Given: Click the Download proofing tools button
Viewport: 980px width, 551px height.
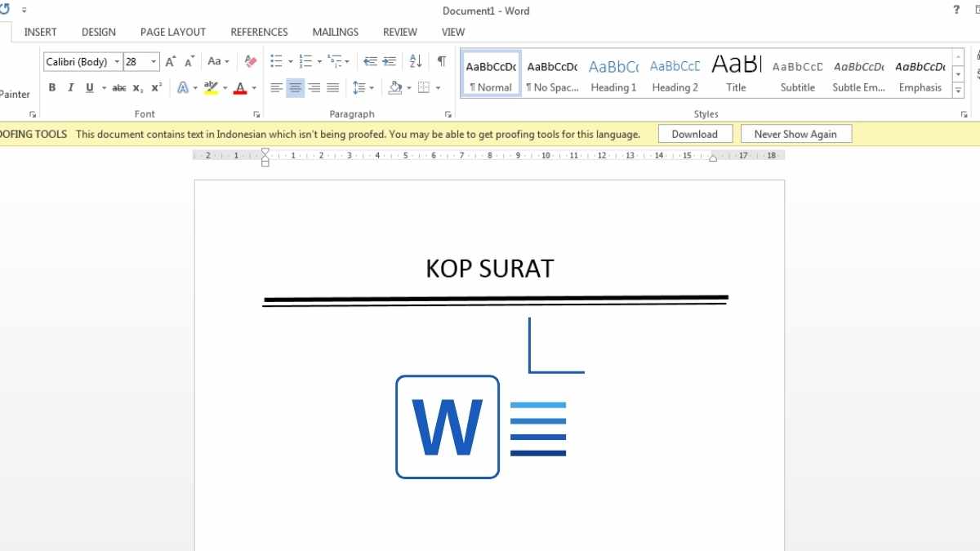Looking at the screenshot, I should [695, 133].
